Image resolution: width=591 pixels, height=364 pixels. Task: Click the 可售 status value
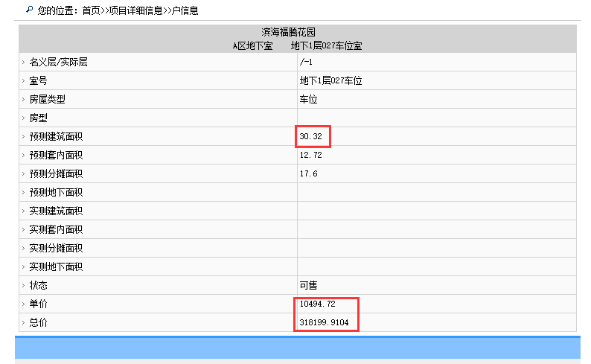pyautogui.click(x=308, y=285)
